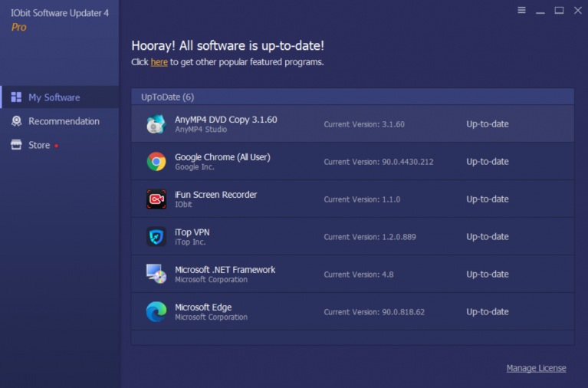This screenshot has width=588, height=388.
Task: Click IObit publisher under iFun Screen Recorder
Action: tap(183, 205)
